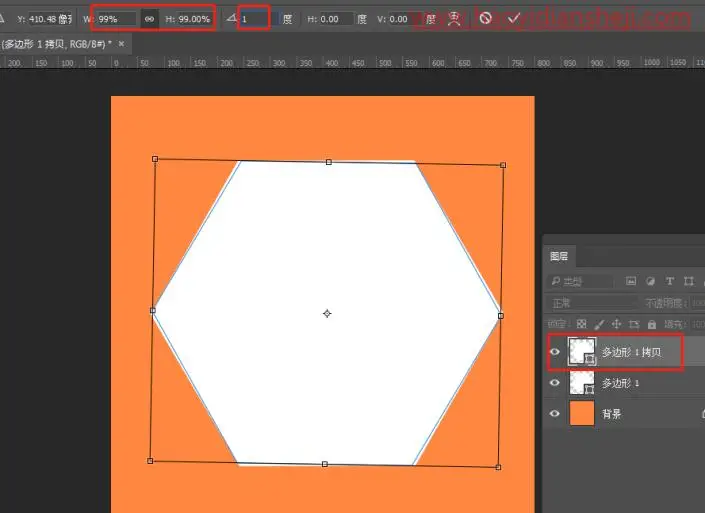
Task: Hide the 背景 layer
Action: pyautogui.click(x=555, y=413)
